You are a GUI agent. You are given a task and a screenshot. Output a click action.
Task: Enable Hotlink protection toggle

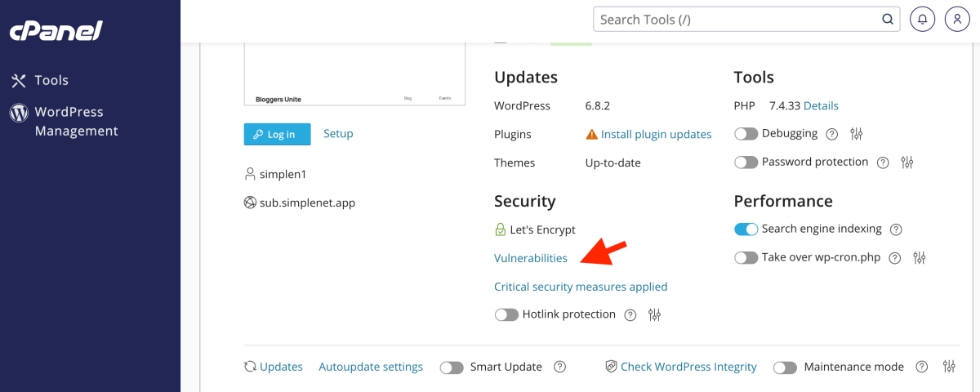(506, 314)
